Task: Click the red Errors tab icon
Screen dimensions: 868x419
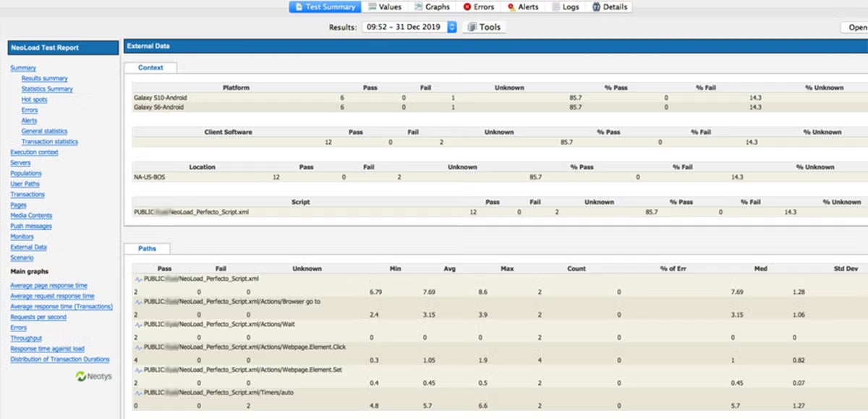Action: click(467, 7)
